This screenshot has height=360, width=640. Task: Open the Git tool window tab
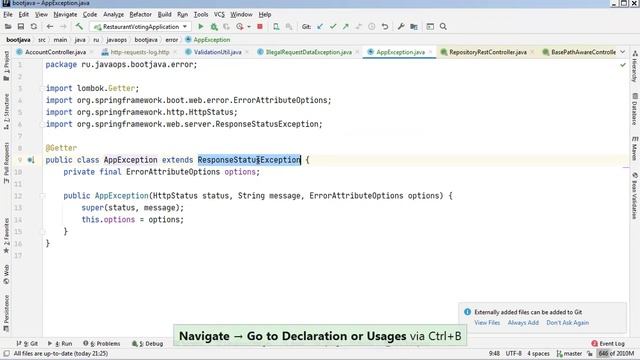(27, 344)
